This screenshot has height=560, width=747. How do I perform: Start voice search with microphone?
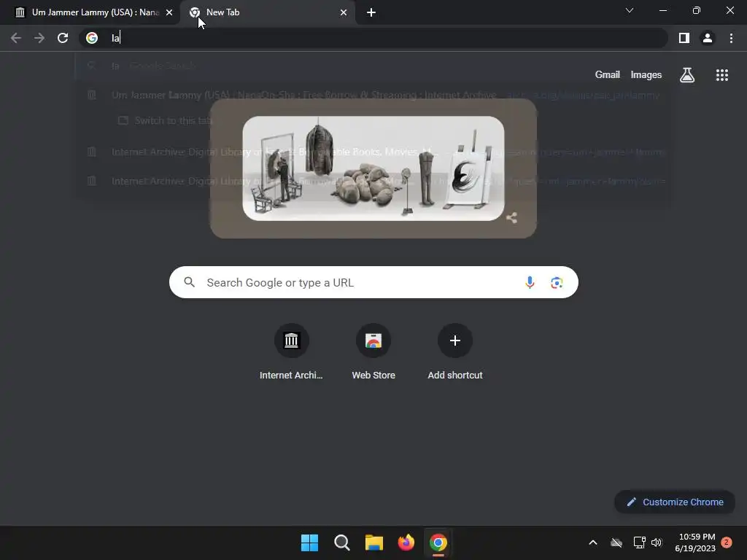tap(530, 282)
